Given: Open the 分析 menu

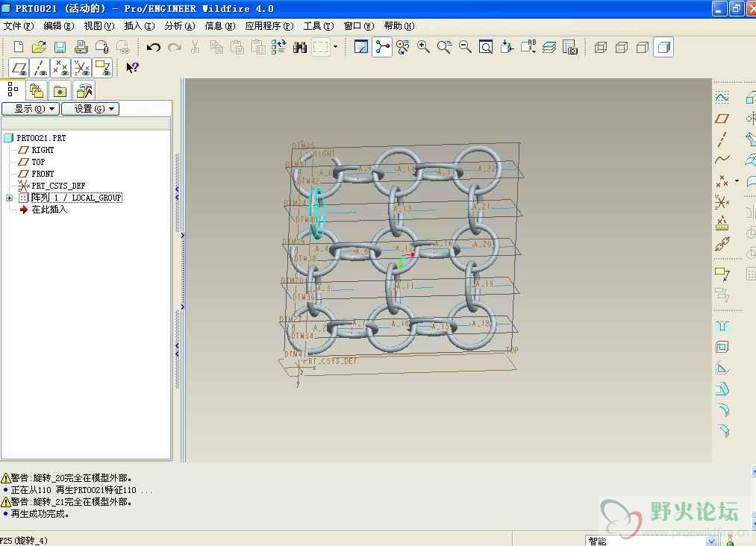Looking at the screenshot, I should tap(180, 26).
